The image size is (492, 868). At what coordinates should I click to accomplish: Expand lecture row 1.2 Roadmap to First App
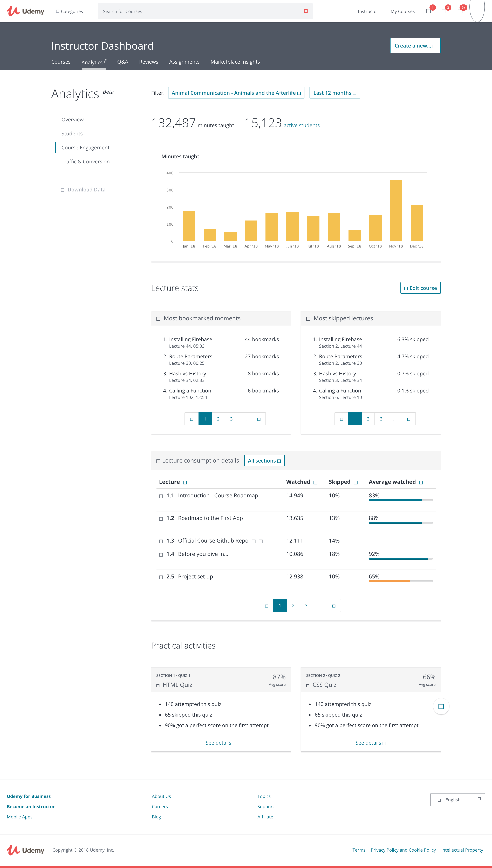coord(161,518)
